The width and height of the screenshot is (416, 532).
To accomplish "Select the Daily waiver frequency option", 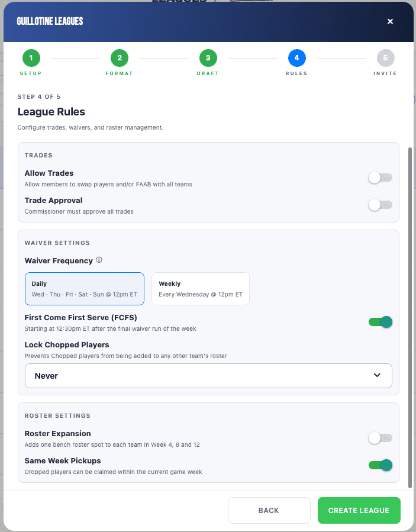I will (x=85, y=289).
